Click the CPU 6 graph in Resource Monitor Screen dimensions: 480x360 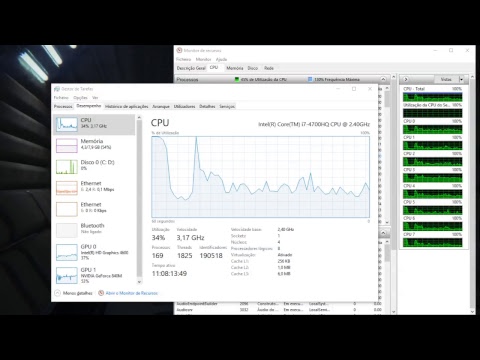pos(432,226)
